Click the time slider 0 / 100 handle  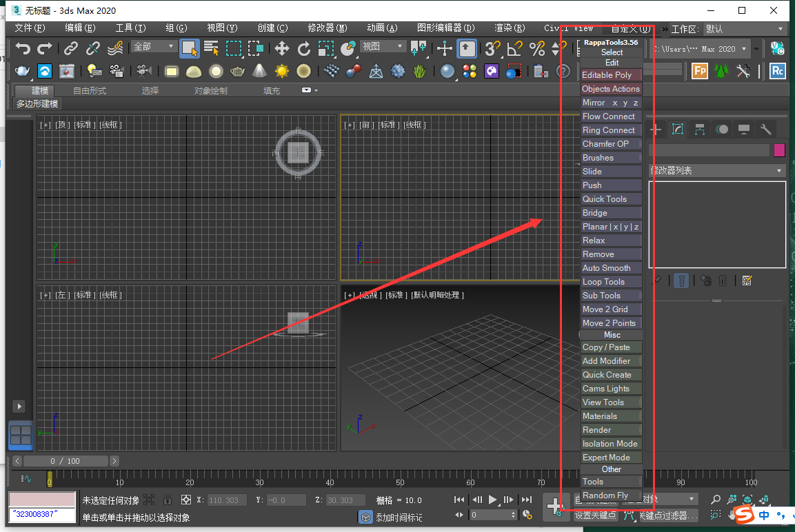[66, 461]
